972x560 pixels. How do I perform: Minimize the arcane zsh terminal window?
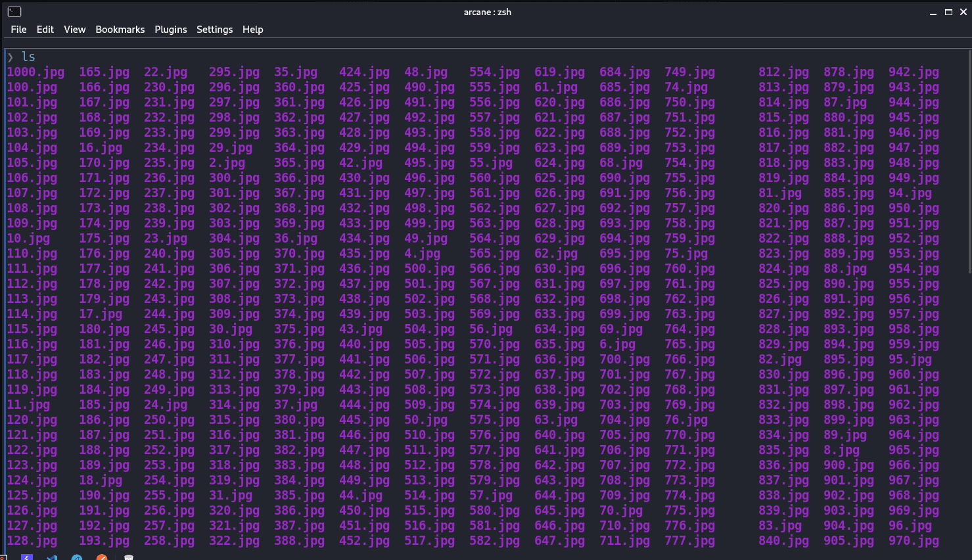pyautogui.click(x=933, y=12)
